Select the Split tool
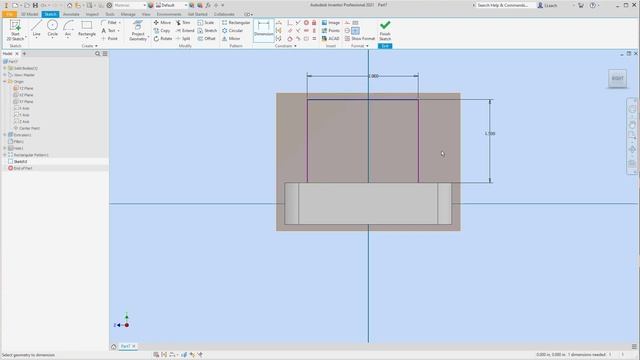 pyautogui.click(x=183, y=38)
